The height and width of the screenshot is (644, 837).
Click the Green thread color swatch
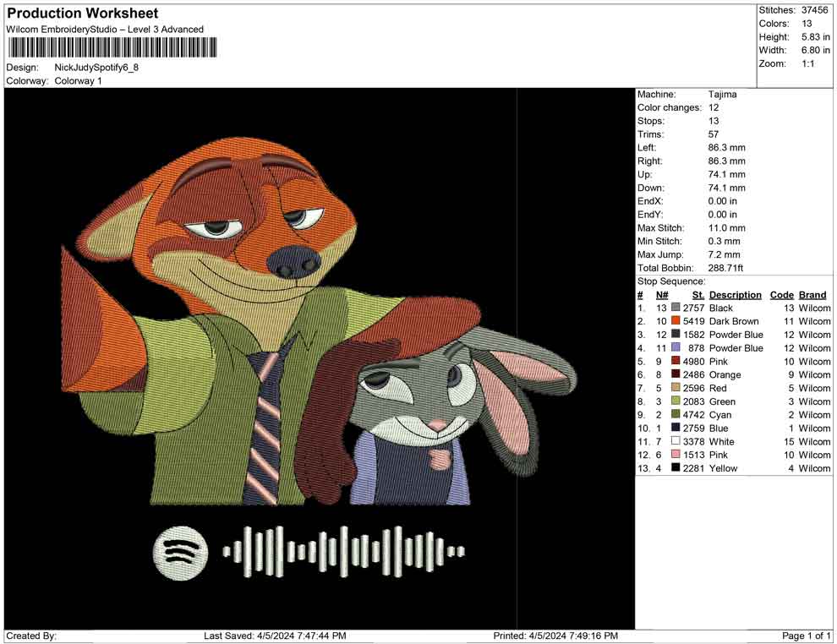[x=676, y=402]
